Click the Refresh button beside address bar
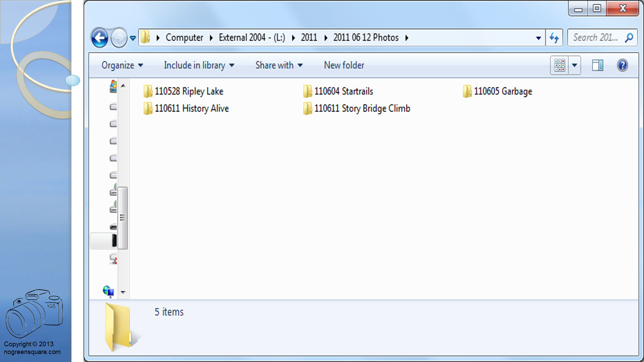The width and height of the screenshot is (644, 362). 554,38
